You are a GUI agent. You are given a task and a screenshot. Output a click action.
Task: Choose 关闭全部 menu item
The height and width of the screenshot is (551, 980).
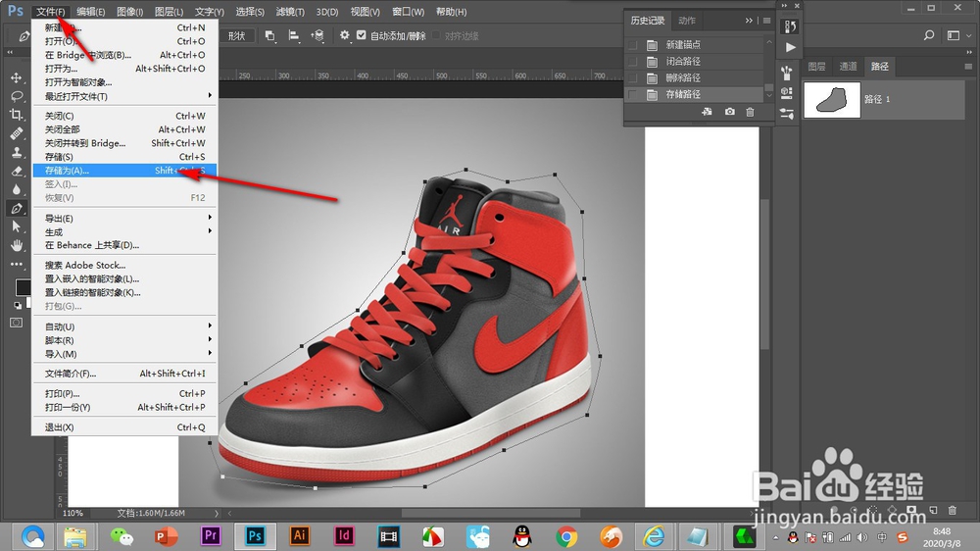click(x=124, y=128)
